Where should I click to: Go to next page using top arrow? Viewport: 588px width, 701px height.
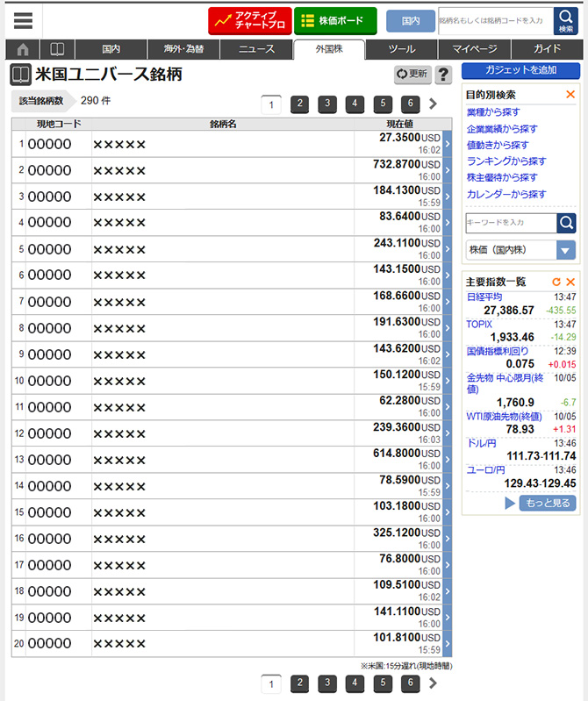433,104
